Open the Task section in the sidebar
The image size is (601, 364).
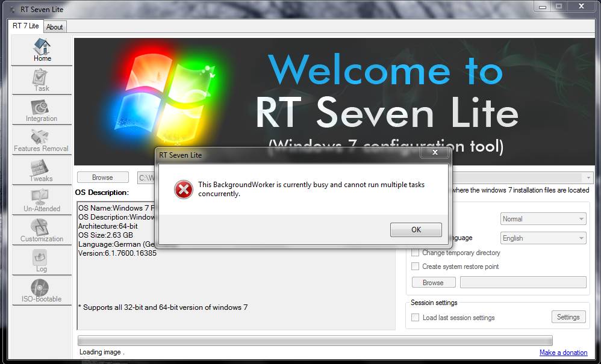coord(42,81)
